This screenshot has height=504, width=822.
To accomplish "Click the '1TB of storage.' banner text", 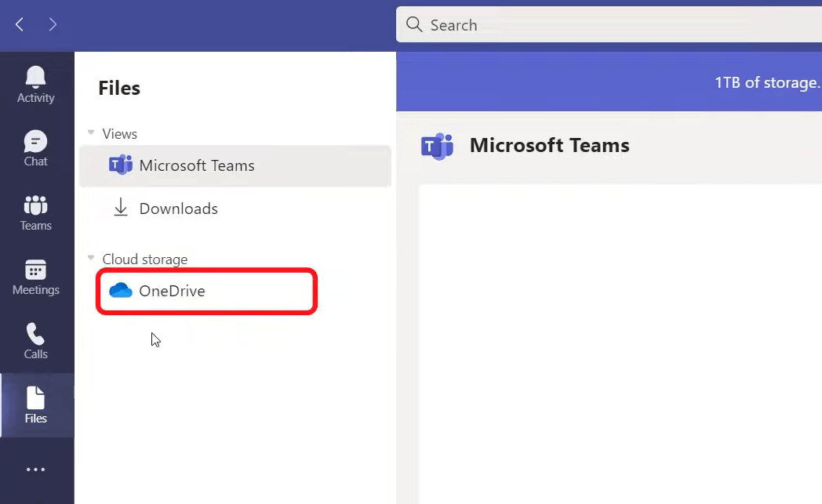I will pyautogui.click(x=767, y=82).
